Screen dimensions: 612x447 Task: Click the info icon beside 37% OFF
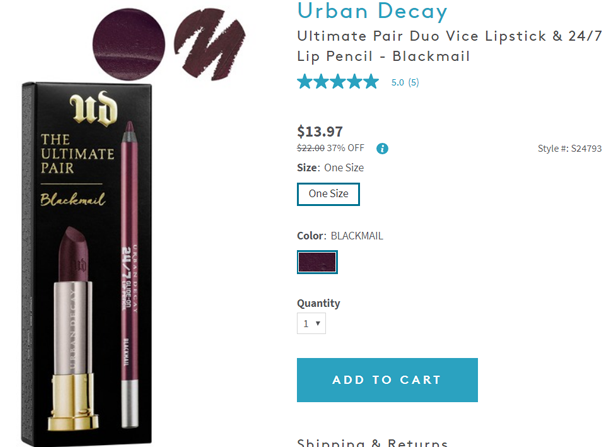(382, 149)
